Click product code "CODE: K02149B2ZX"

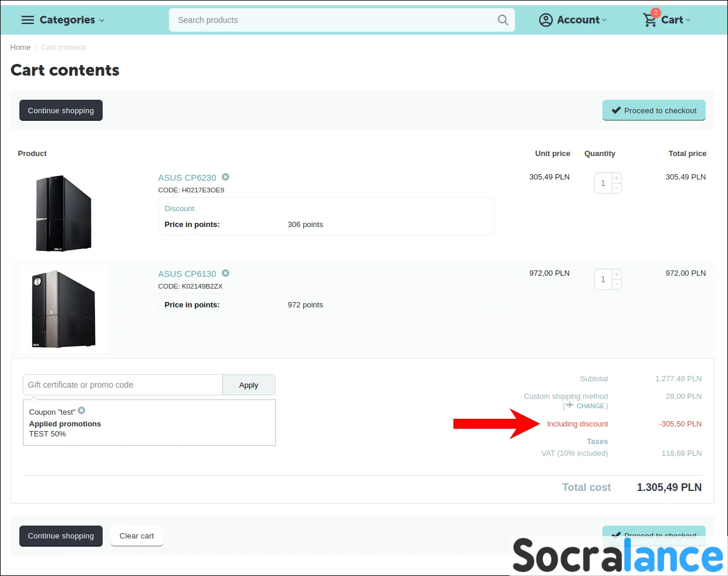(x=191, y=286)
